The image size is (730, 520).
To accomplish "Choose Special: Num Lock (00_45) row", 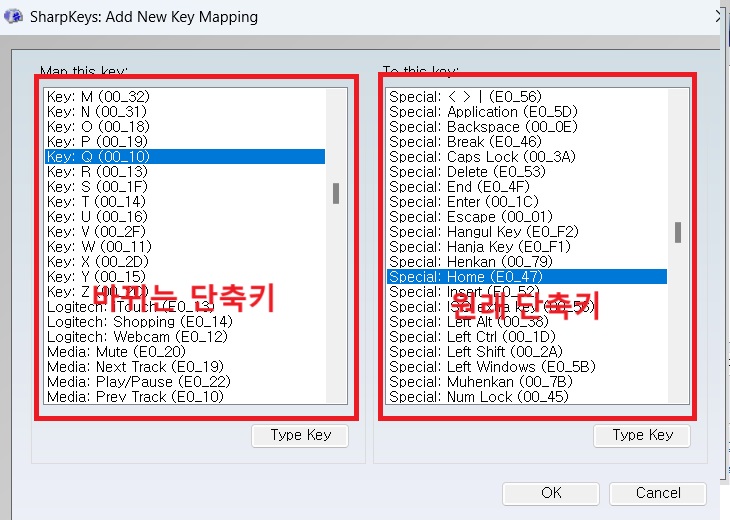I will pos(527,396).
